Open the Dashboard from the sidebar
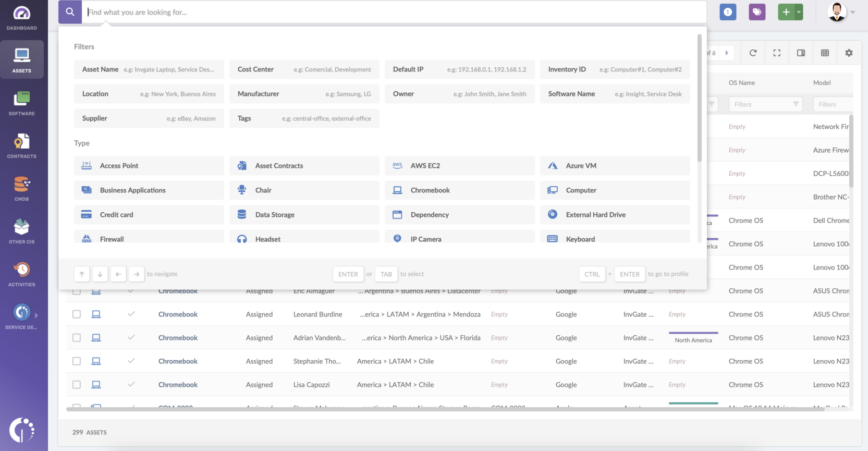The image size is (868, 451). (x=21, y=18)
